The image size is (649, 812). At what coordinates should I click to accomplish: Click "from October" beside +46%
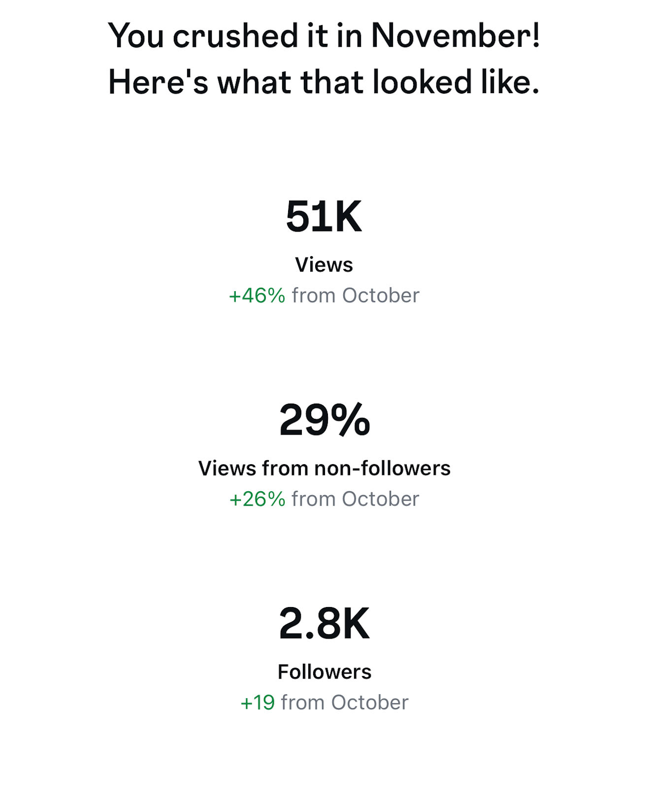click(x=356, y=296)
